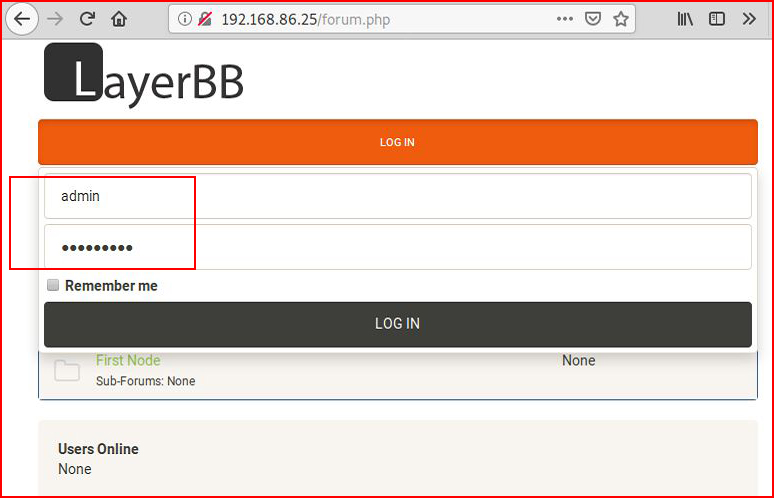Click the LayerBB logo
The width and height of the screenshot is (774, 498).
pyautogui.click(x=144, y=75)
